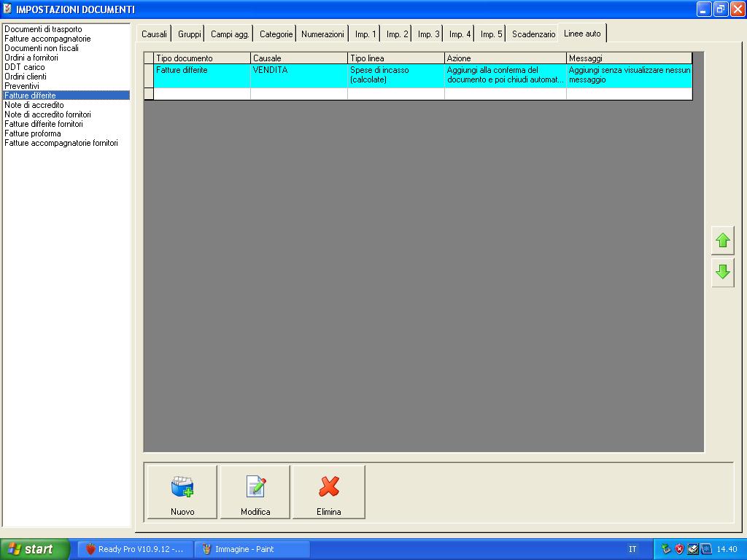747x560 pixels.
Task: Select the Imp. 2 tab
Action: (x=397, y=34)
